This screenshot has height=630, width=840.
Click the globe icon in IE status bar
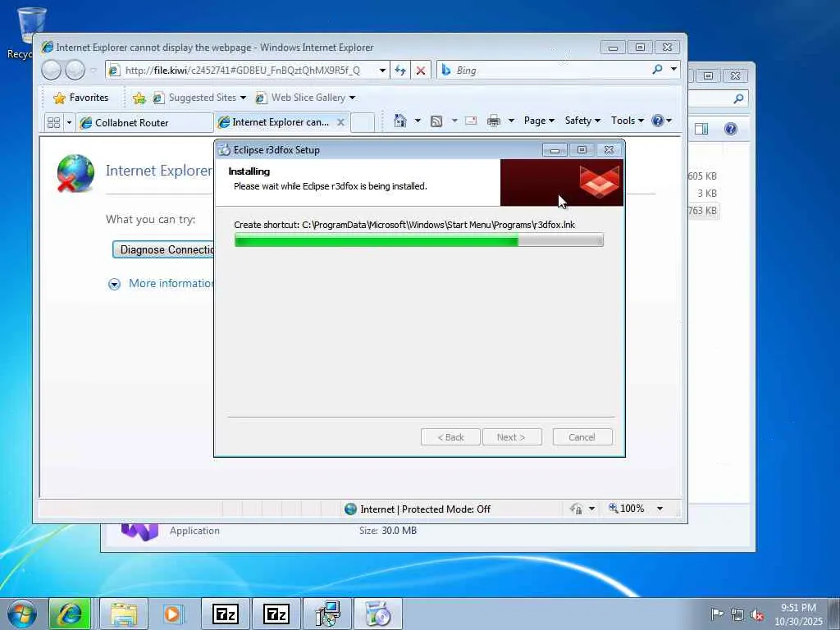(x=350, y=509)
